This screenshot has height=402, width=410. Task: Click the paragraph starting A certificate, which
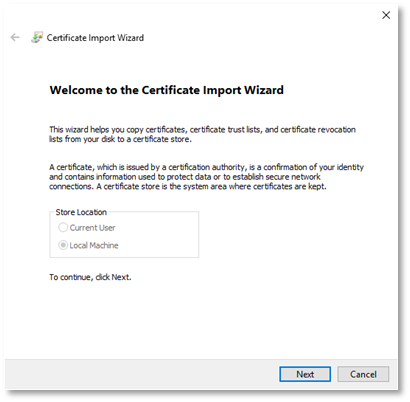206,177
